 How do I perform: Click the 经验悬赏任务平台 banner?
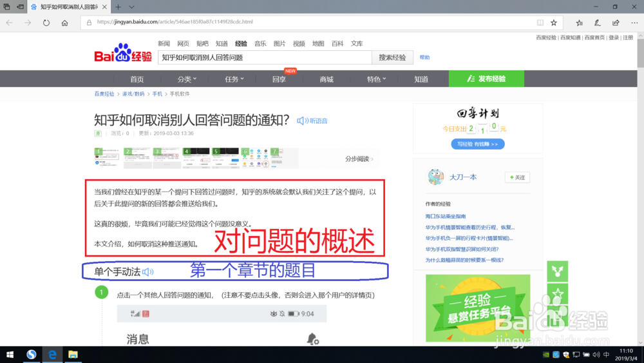coord(478,308)
